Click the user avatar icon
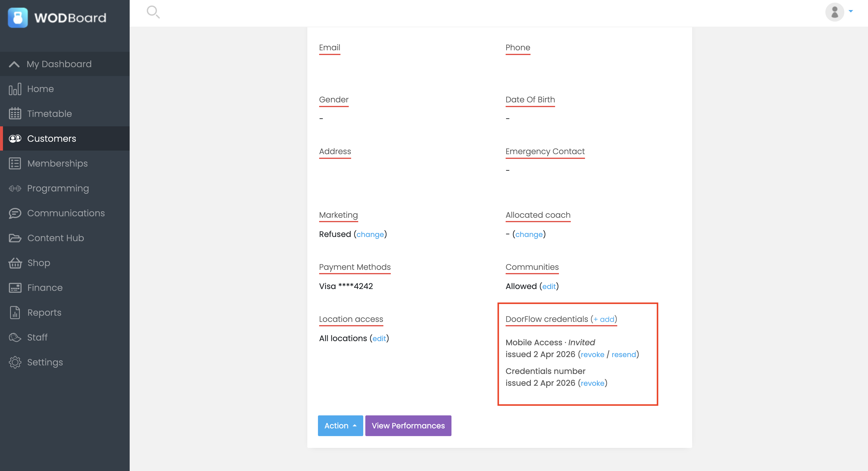This screenshot has width=868, height=471. point(834,12)
